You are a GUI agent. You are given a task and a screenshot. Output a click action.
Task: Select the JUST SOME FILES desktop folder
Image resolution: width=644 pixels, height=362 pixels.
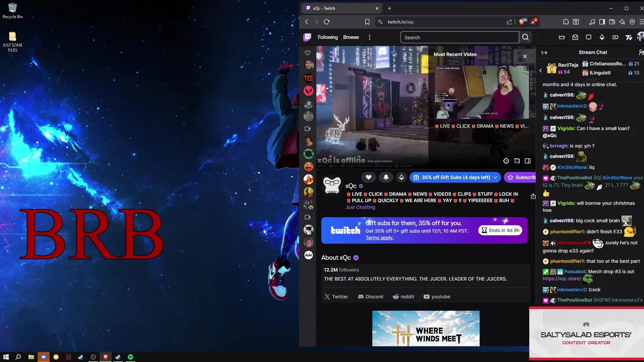pyautogui.click(x=13, y=42)
